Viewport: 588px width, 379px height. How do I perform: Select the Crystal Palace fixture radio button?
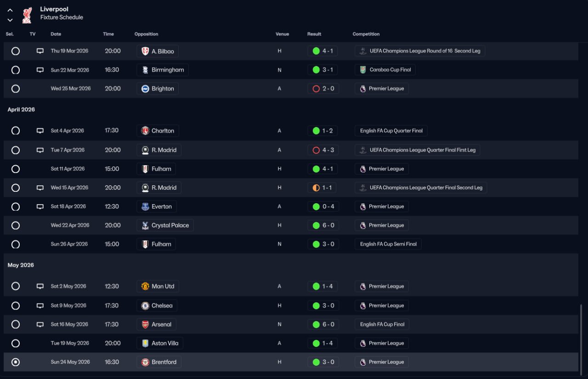(x=16, y=225)
